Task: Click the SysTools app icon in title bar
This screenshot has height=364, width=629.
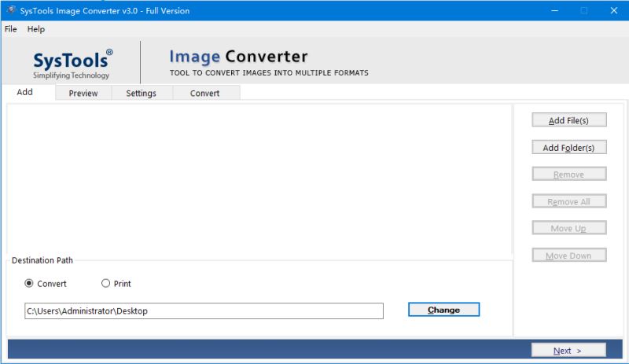Action: coord(11,10)
